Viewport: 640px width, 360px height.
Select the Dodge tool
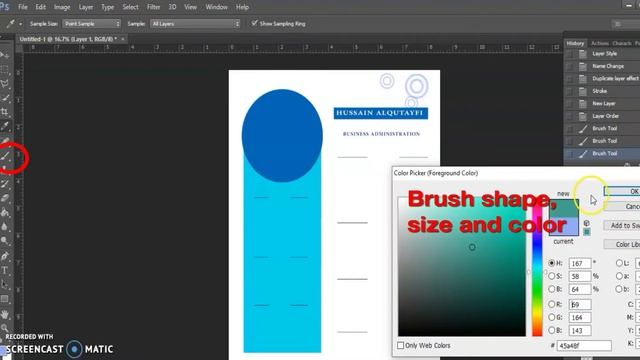click(x=5, y=241)
